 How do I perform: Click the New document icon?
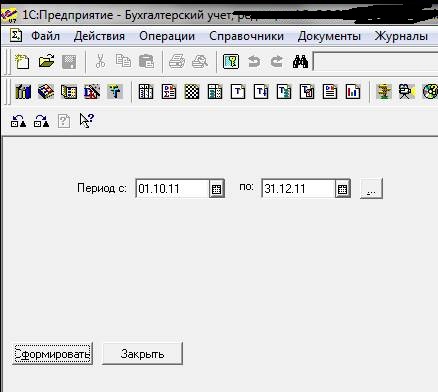pyautogui.click(x=22, y=62)
